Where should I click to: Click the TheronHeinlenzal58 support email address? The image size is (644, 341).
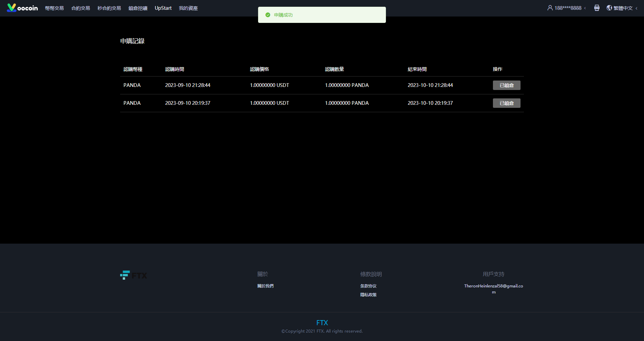coord(493,286)
